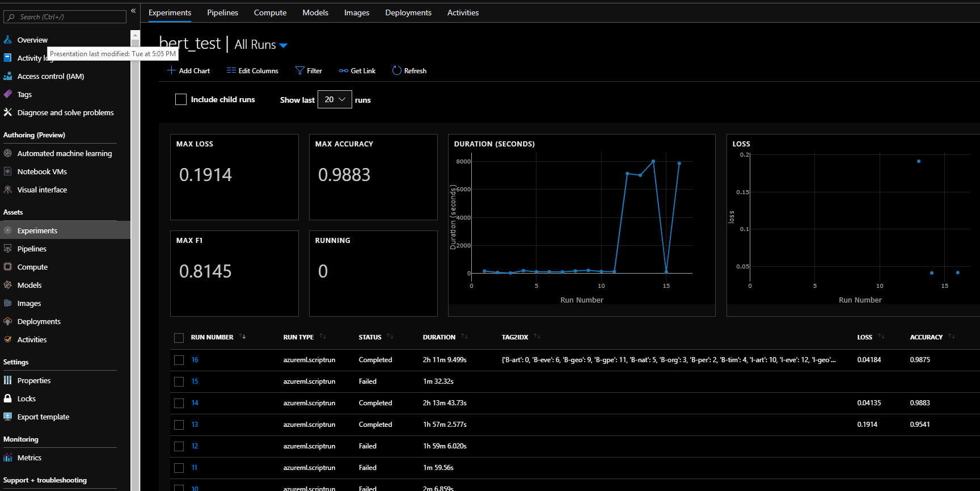
Task: Open run number 14 link
Action: pyautogui.click(x=195, y=403)
